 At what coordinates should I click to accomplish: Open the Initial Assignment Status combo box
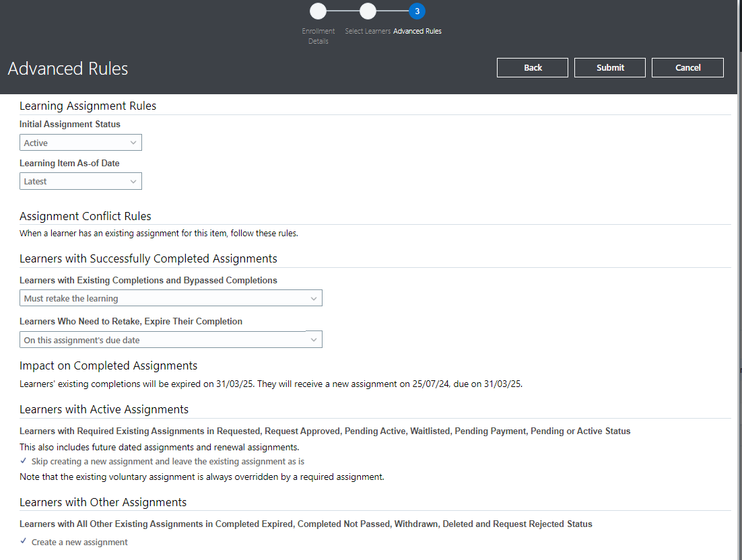[x=80, y=142]
